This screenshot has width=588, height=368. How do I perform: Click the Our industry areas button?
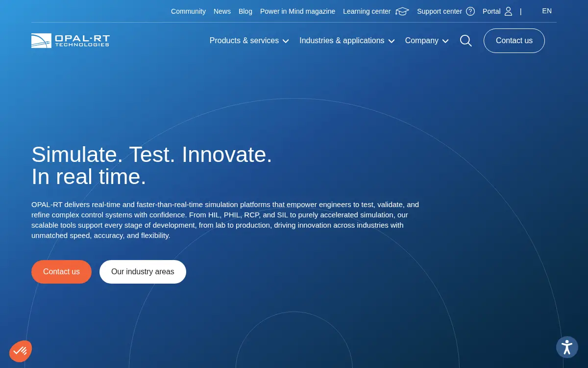pos(143,272)
